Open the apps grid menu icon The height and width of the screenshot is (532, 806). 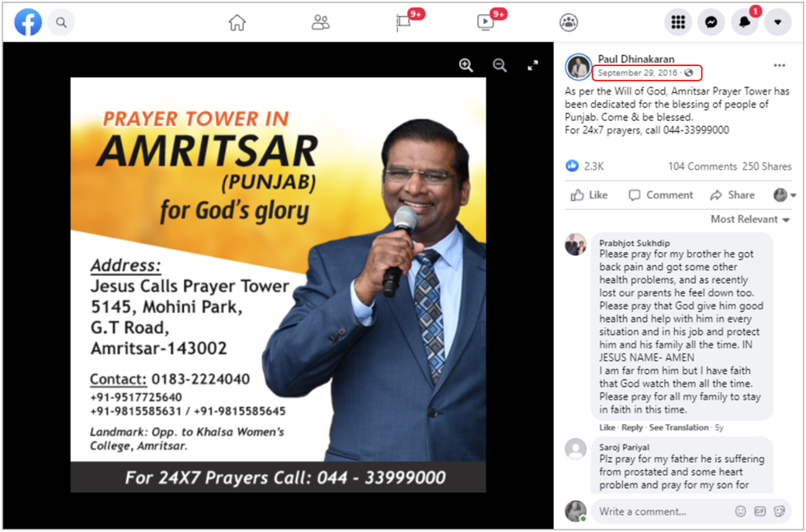pyautogui.click(x=678, y=22)
